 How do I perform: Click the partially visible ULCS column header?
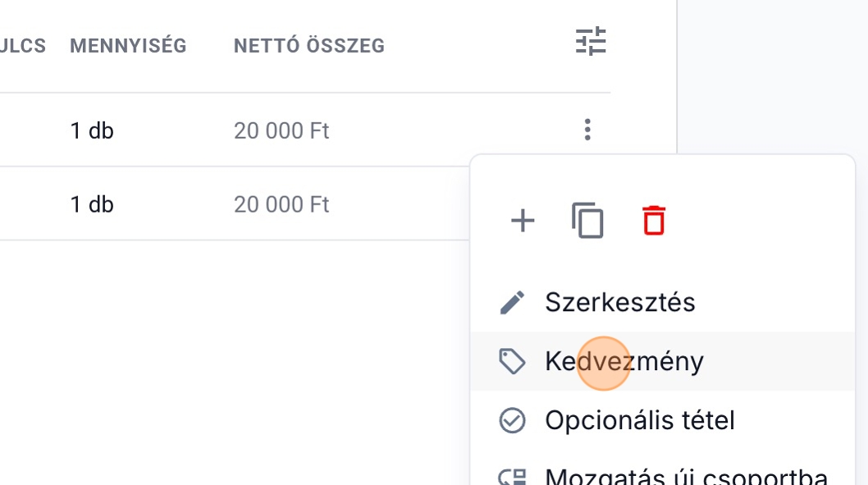pos(23,46)
